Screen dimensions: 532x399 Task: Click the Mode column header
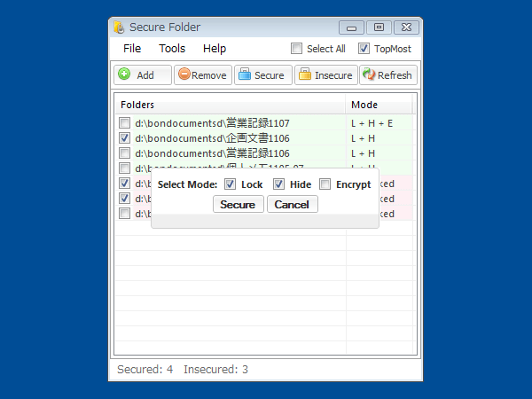(x=379, y=105)
